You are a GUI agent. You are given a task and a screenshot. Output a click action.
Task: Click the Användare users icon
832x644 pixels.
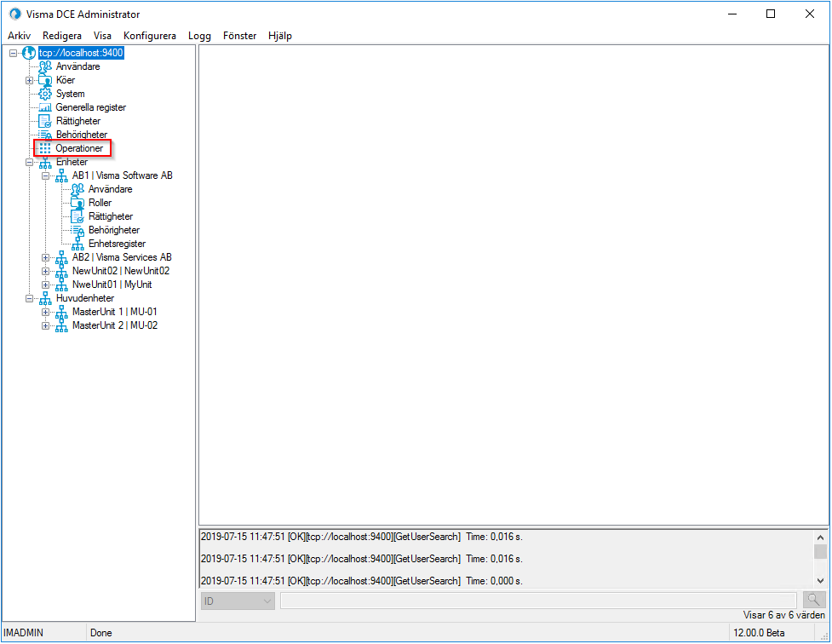point(44,66)
